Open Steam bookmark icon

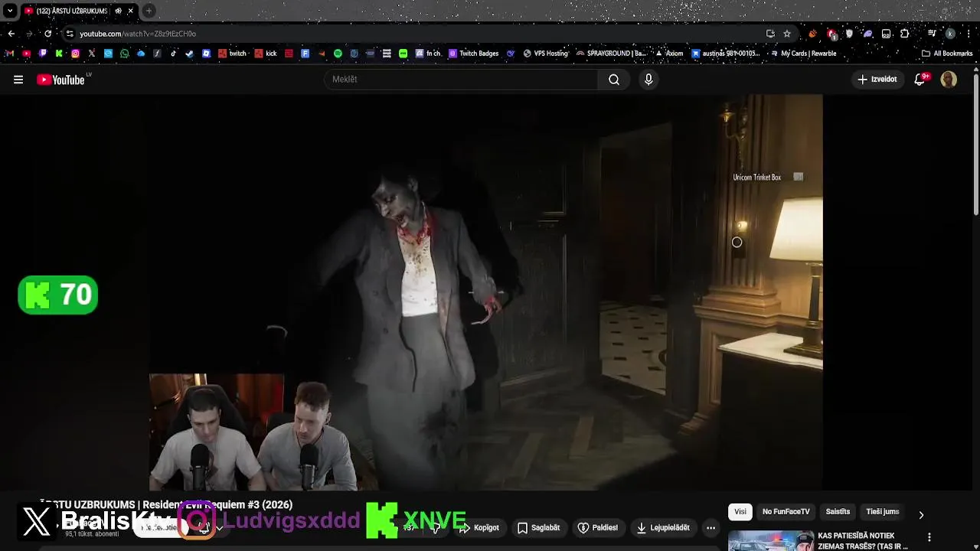[x=190, y=54]
